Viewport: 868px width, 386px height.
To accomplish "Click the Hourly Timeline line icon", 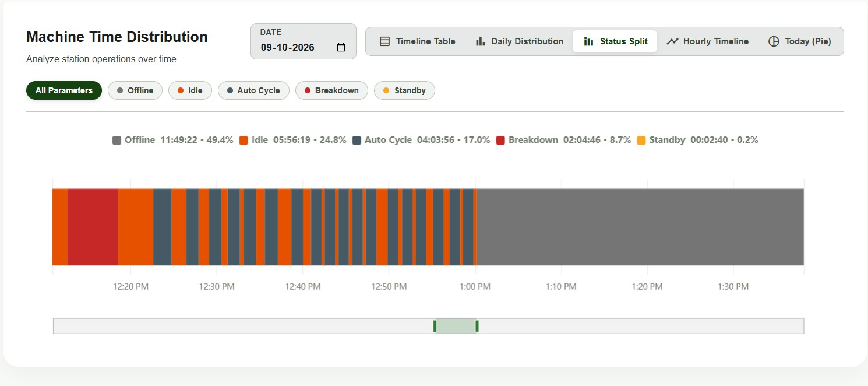I will point(672,41).
